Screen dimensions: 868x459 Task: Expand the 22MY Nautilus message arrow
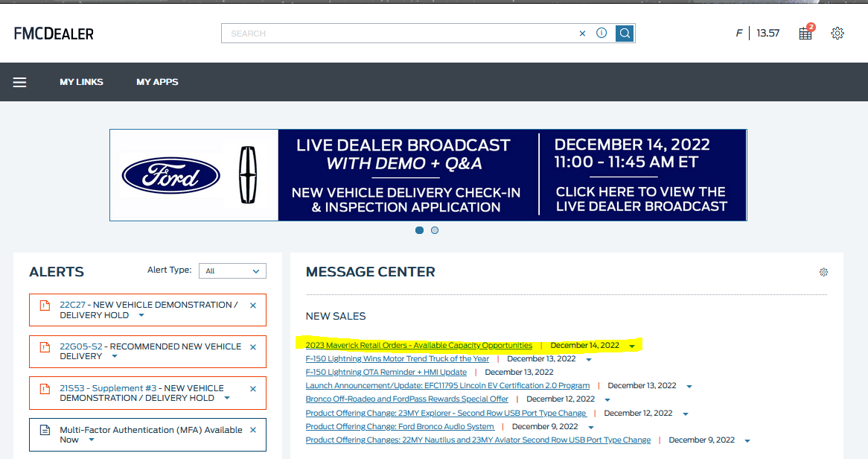pos(747,441)
